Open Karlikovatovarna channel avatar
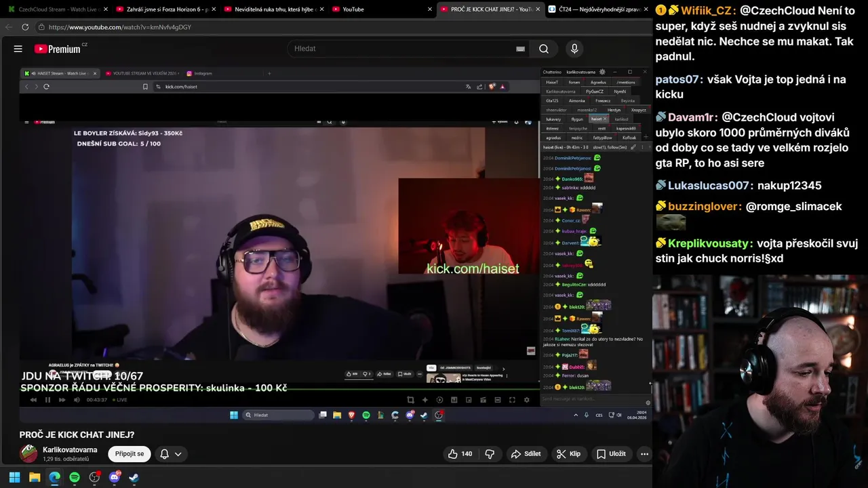The height and width of the screenshot is (488, 868). pos(28,454)
